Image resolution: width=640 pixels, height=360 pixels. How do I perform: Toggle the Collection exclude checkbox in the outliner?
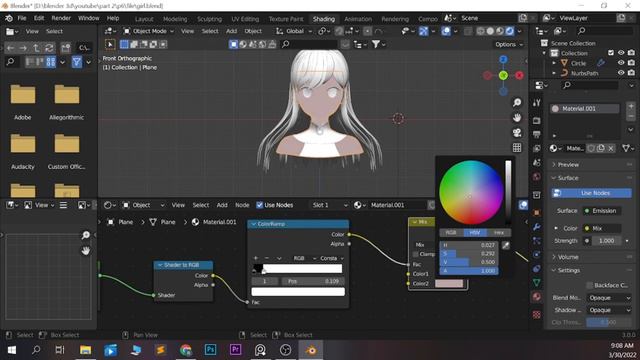tap(611, 53)
